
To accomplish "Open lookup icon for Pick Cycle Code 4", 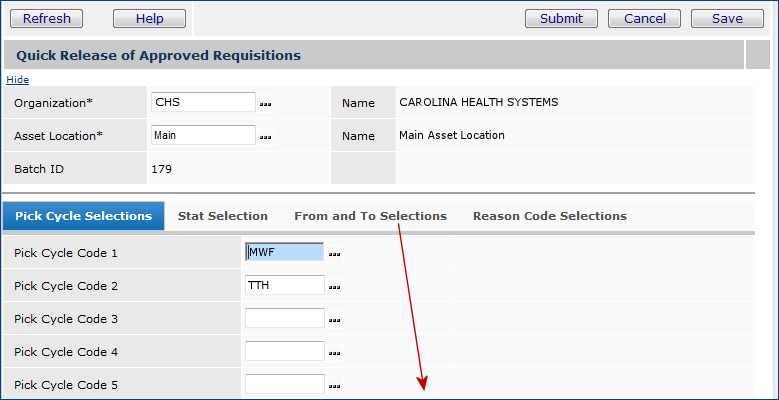I will point(335,353).
